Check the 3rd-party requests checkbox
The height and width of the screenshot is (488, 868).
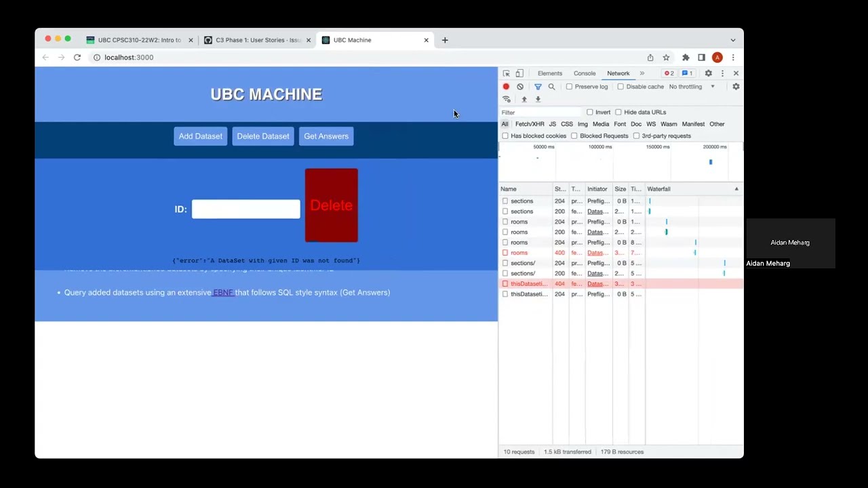(636, 136)
